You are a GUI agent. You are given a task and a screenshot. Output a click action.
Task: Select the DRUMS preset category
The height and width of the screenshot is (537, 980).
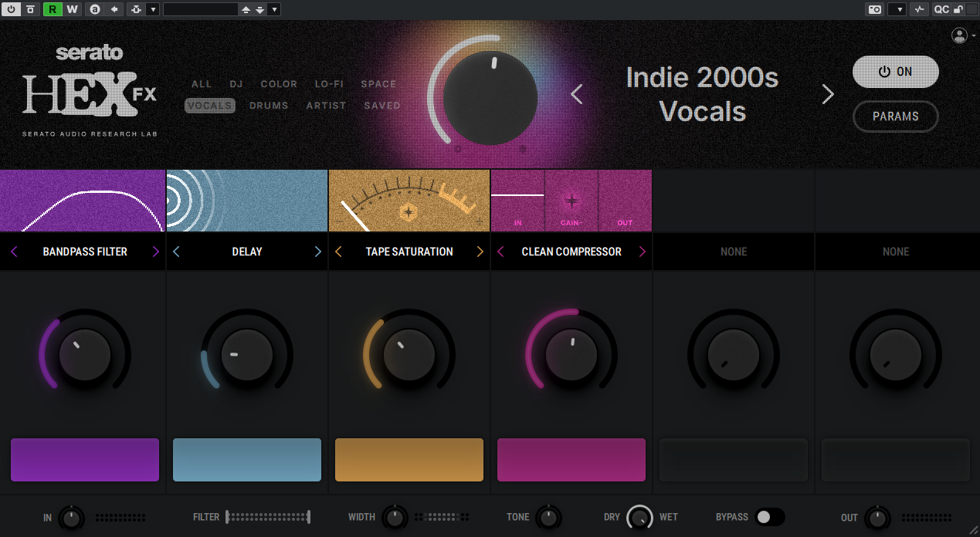coord(269,106)
